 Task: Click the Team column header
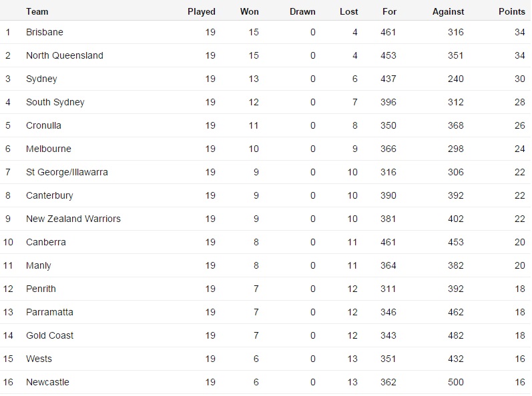click(x=37, y=11)
